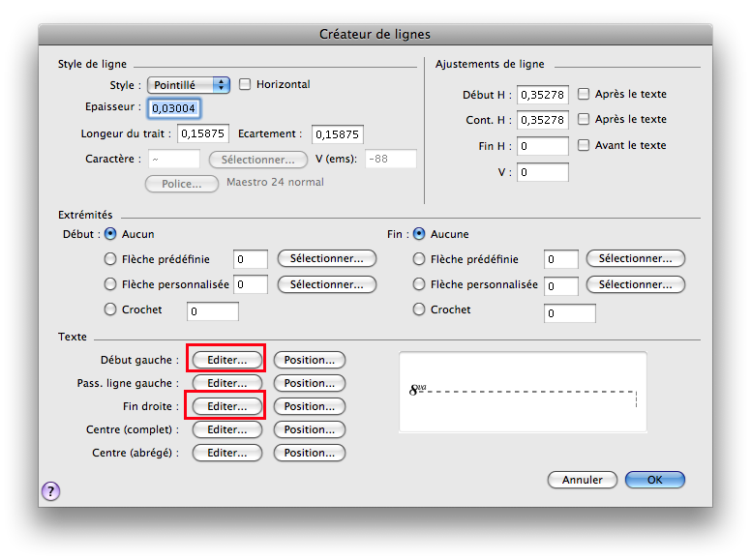Toggle Avant le texte checkbox for Fin H

click(x=584, y=146)
